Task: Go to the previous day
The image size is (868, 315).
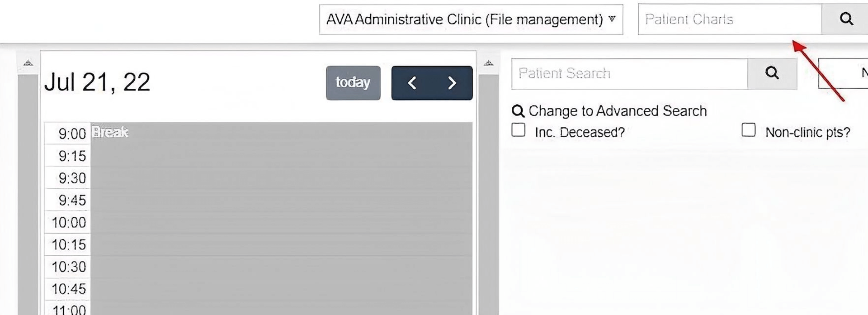Action: coord(412,83)
